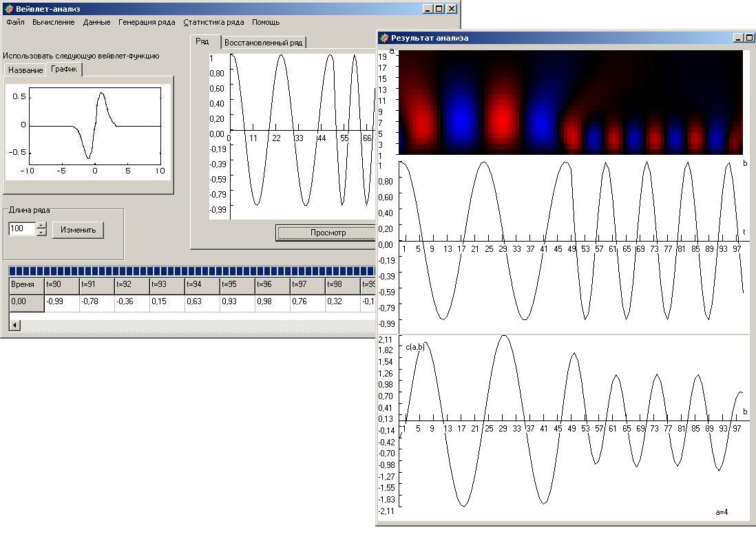The height and width of the screenshot is (543, 756).
Task: Select the cell with value 0,15
Action: (167, 303)
